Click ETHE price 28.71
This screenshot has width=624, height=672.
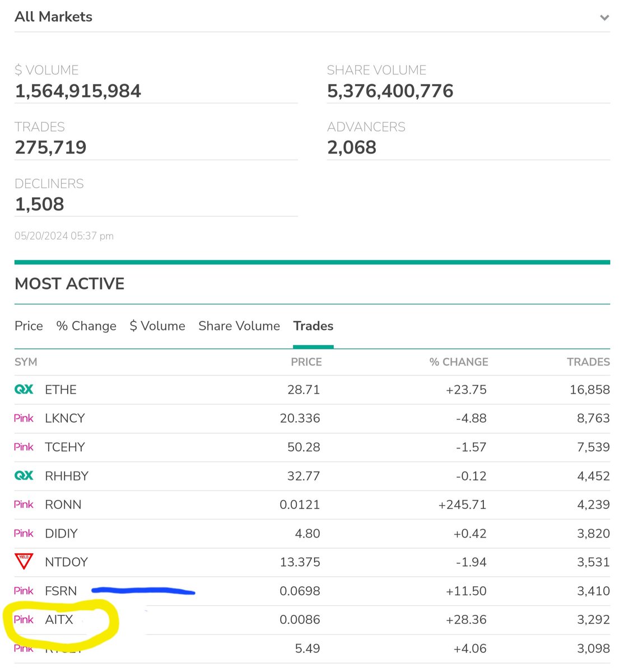(304, 390)
